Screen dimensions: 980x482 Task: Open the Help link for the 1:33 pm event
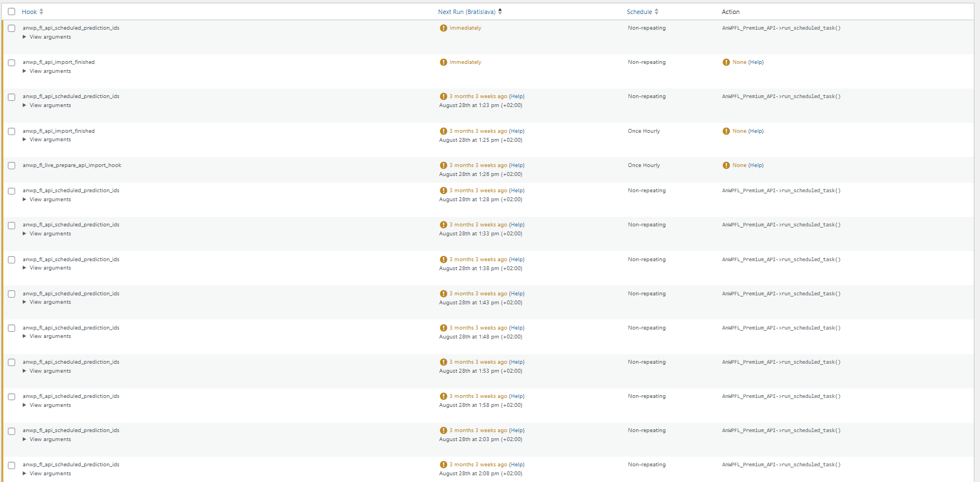(x=517, y=225)
